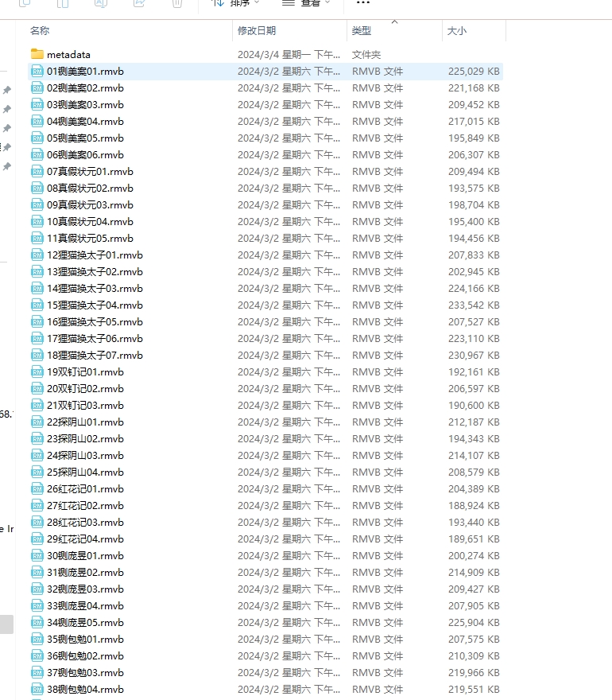
Task: Select file 17狸猫换太子06.rmvb
Action: (x=95, y=339)
